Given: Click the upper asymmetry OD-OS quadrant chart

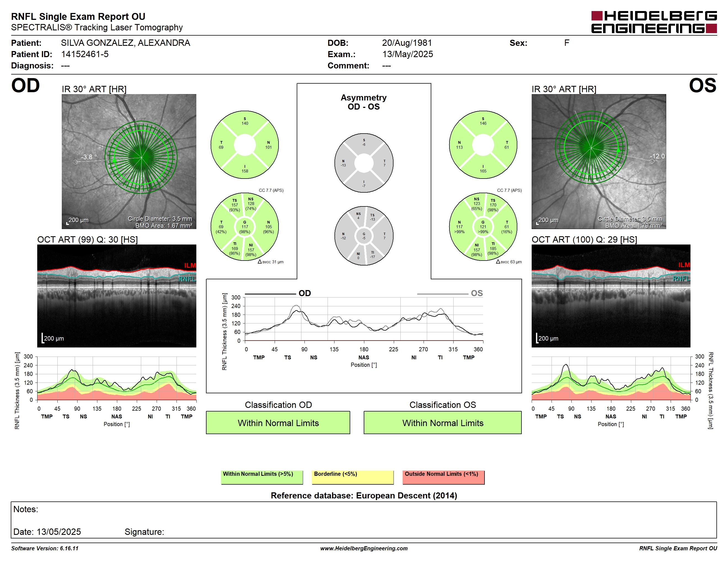Looking at the screenshot, I should (x=364, y=163).
